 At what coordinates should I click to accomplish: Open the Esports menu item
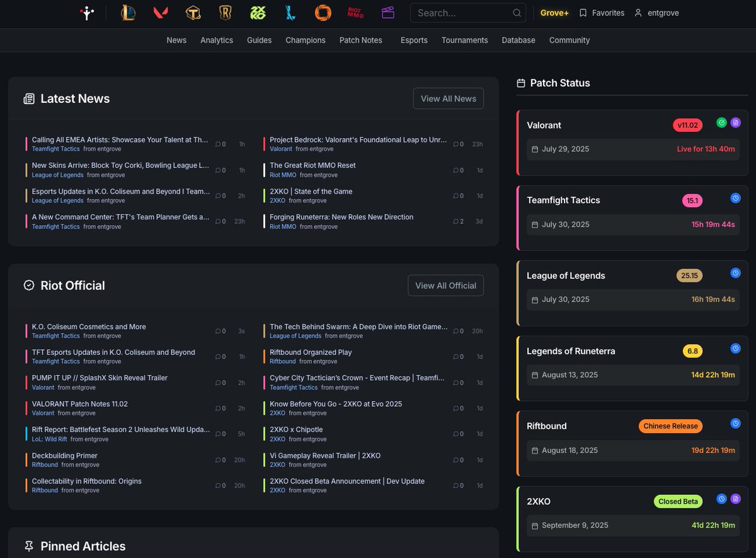tap(414, 40)
